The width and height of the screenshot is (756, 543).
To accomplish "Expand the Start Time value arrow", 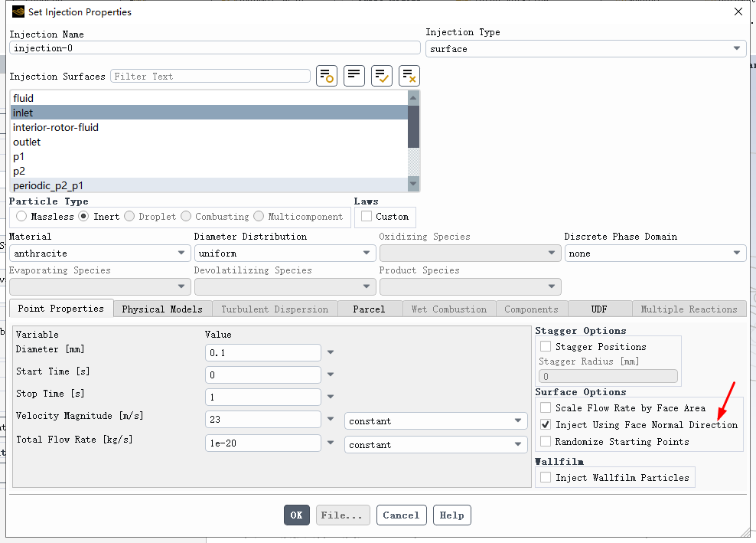I will point(331,375).
